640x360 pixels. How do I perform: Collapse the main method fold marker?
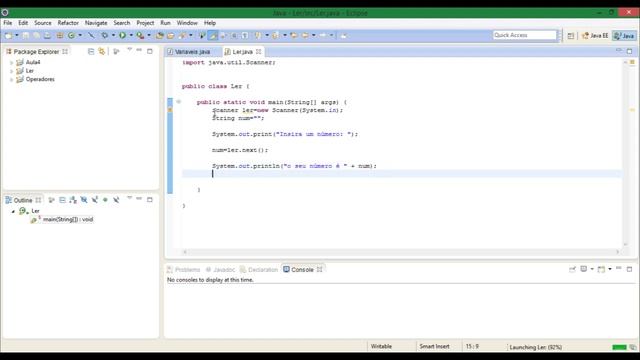point(178,102)
